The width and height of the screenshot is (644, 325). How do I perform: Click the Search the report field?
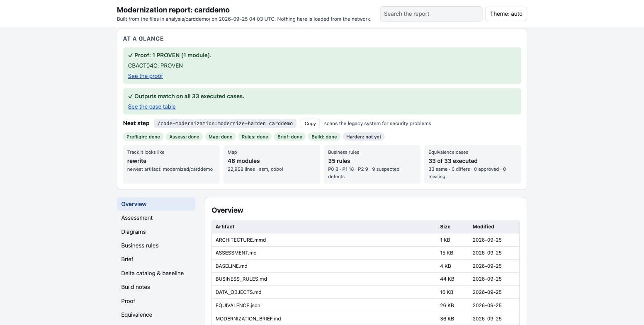(x=431, y=14)
